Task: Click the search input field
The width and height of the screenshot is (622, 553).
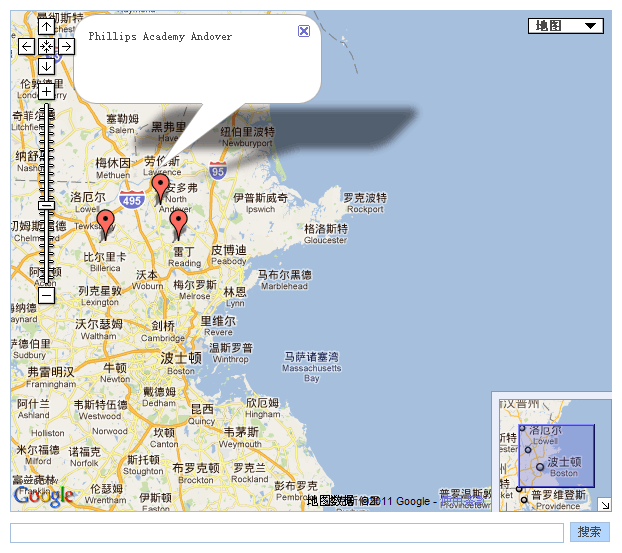Action: (x=287, y=532)
